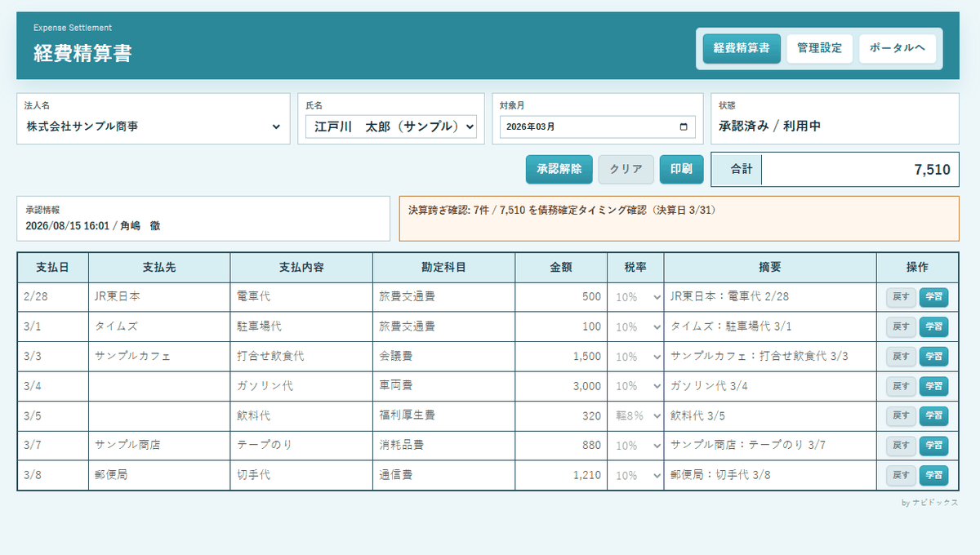Viewport: 980px width, 555px height.
Task: Click the クリア button
Action: [626, 169]
